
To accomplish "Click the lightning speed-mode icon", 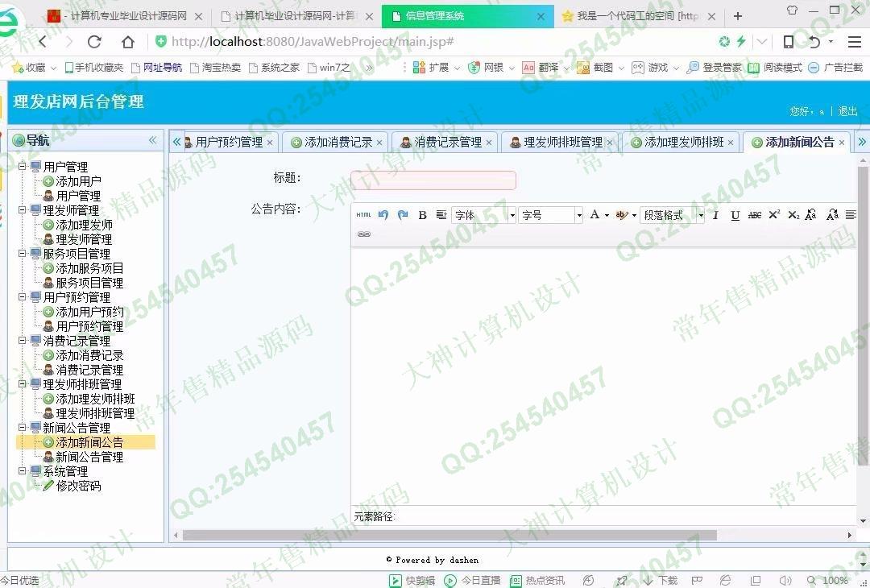I will coord(741,41).
